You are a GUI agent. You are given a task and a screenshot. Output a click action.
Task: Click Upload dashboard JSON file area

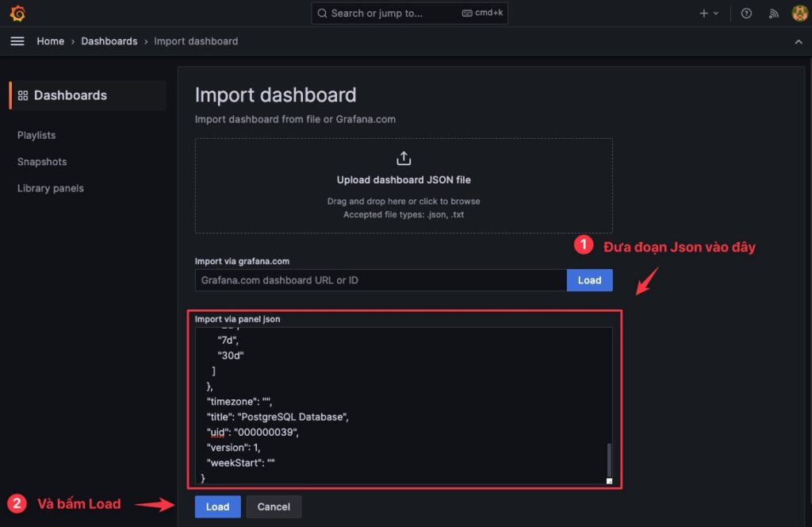[404, 186]
